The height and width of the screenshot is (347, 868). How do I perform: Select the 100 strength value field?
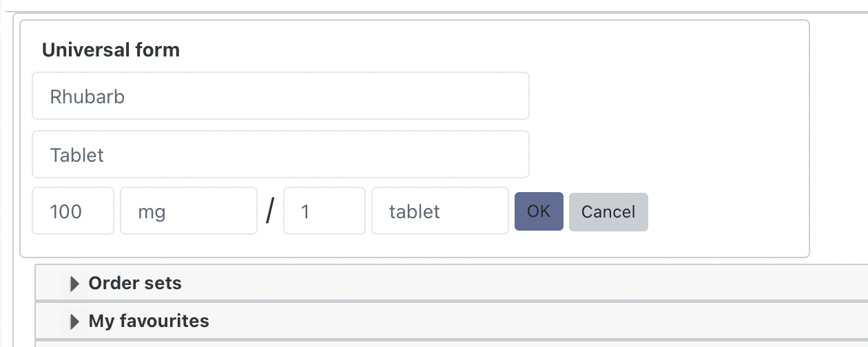pos(72,211)
